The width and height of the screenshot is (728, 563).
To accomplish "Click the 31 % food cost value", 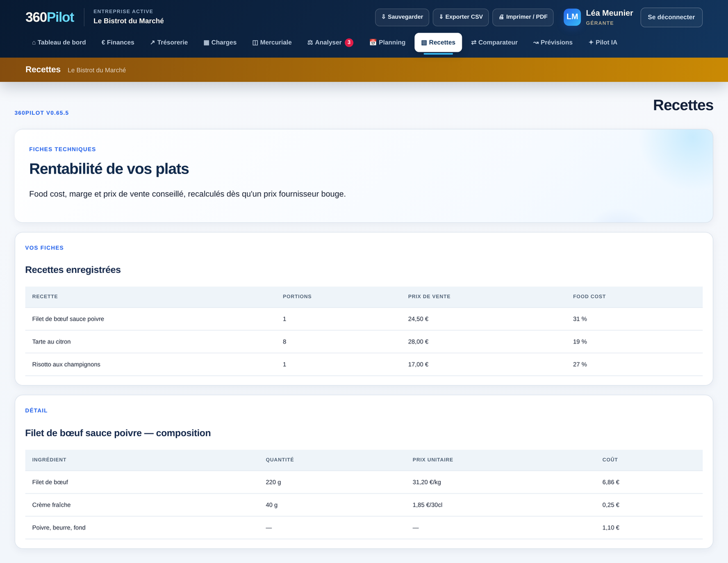I will click(580, 319).
